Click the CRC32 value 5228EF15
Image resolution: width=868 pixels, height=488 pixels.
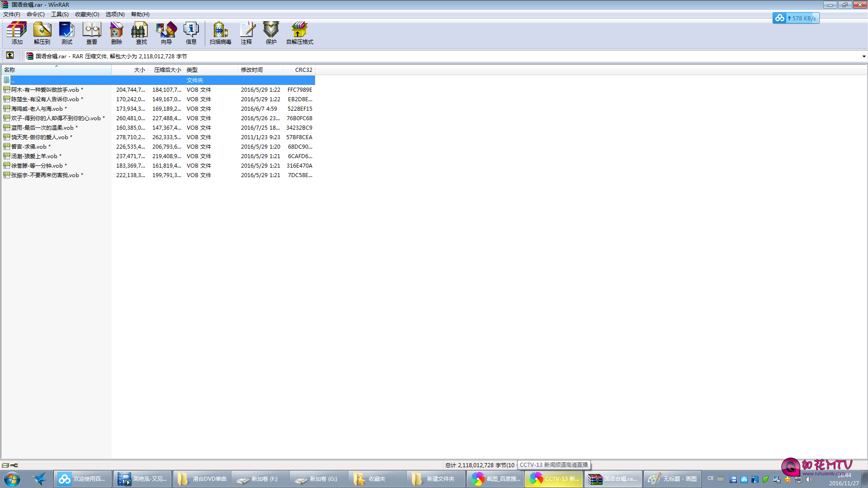(300, 109)
